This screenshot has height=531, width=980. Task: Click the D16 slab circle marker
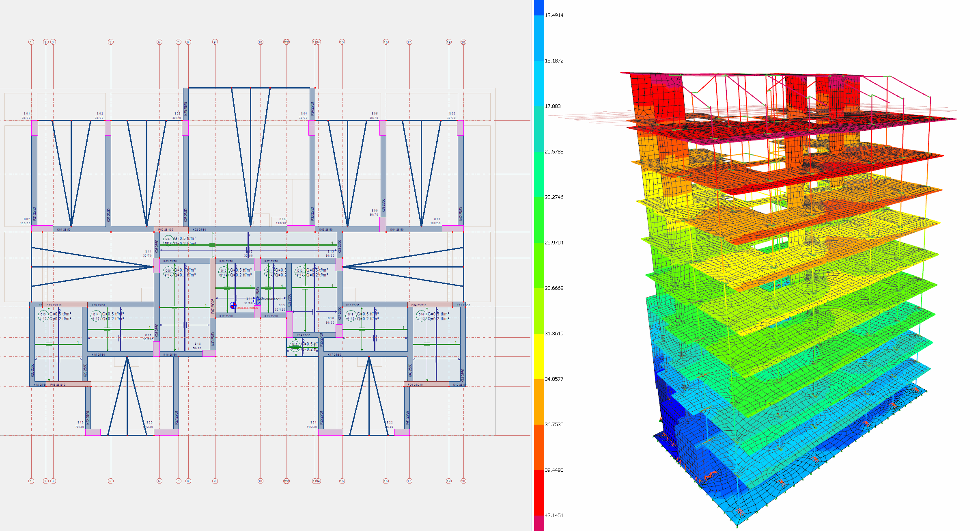[421, 315]
